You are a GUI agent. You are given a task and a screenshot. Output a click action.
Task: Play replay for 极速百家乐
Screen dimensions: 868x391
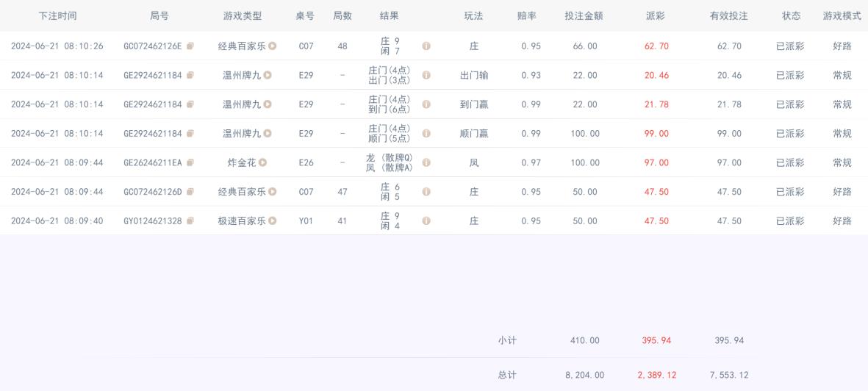(x=273, y=220)
